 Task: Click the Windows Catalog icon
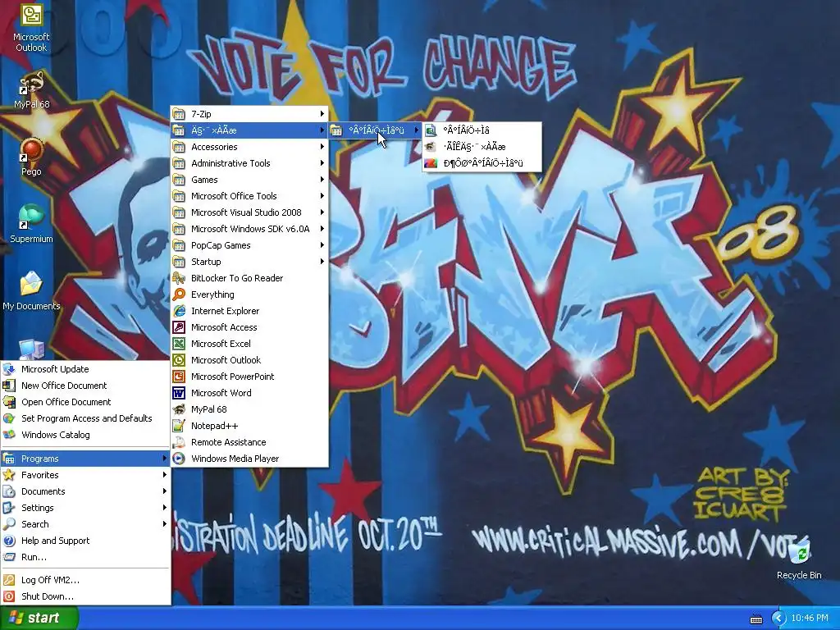click(8, 435)
